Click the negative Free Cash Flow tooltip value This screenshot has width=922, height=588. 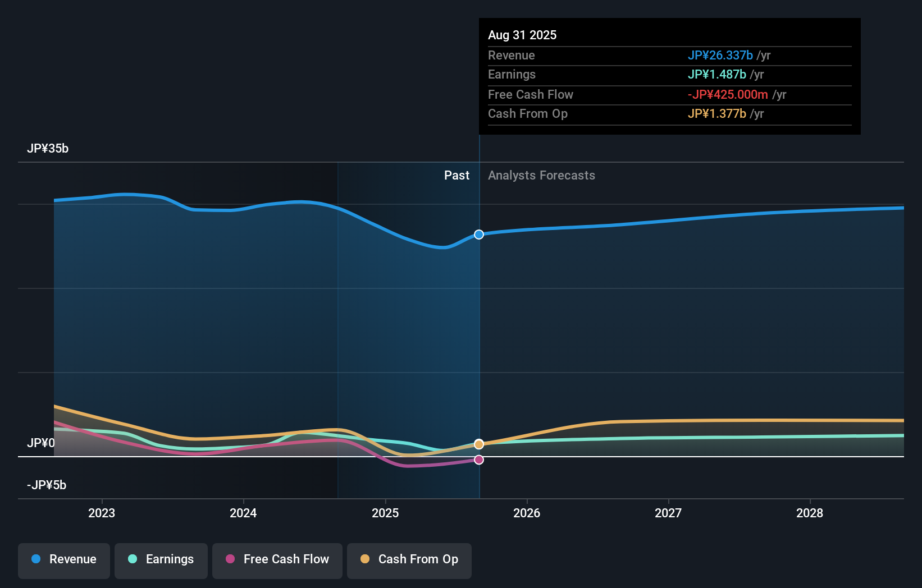[x=727, y=94]
